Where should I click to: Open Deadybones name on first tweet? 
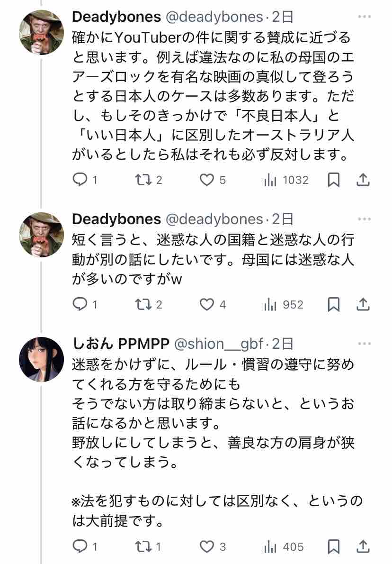[x=116, y=18]
